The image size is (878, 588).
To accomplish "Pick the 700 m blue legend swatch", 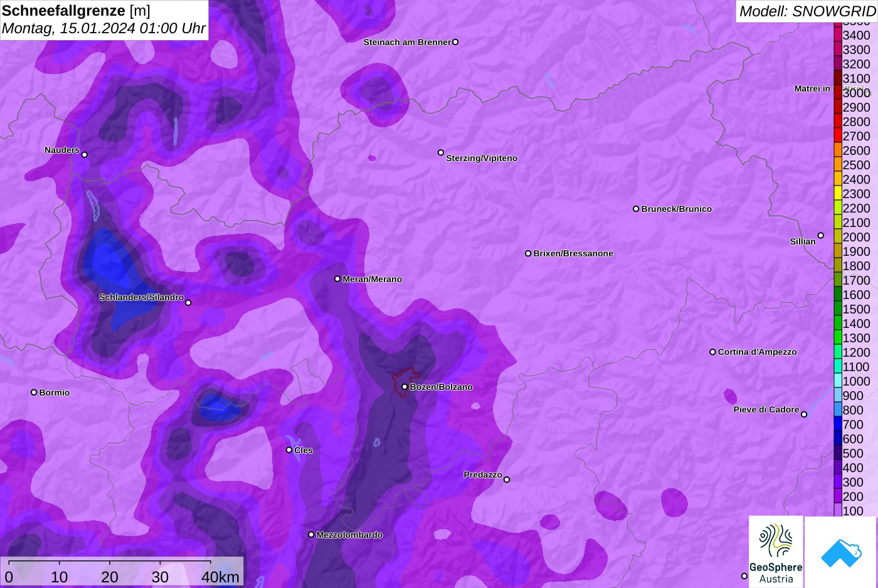I will click(838, 424).
